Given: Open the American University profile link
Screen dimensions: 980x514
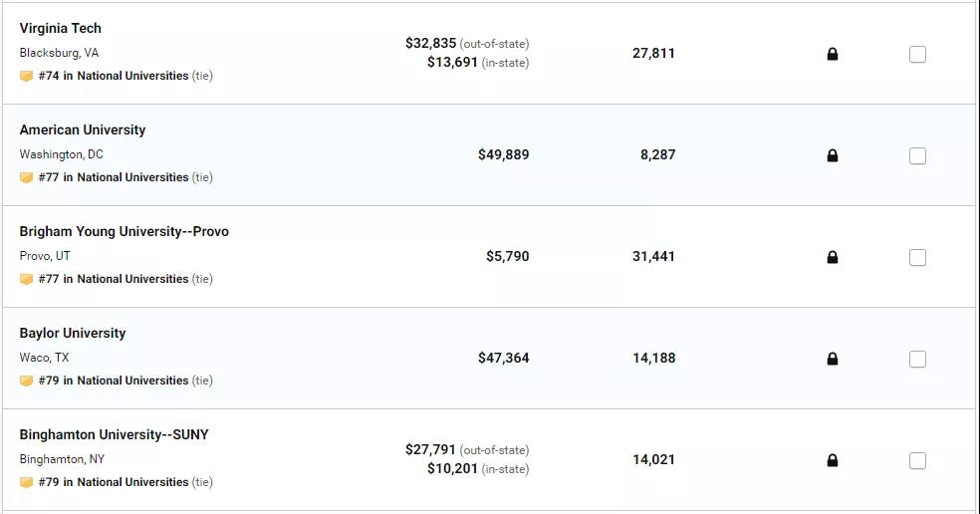Looking at the screenshot, I should pyautogui.click(x=83, y=130).
